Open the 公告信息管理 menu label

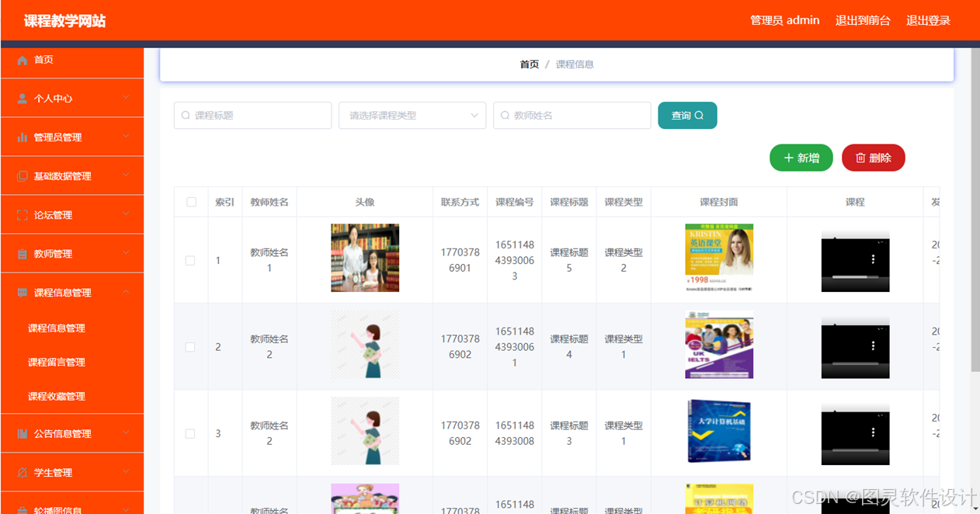click(62, 434)
